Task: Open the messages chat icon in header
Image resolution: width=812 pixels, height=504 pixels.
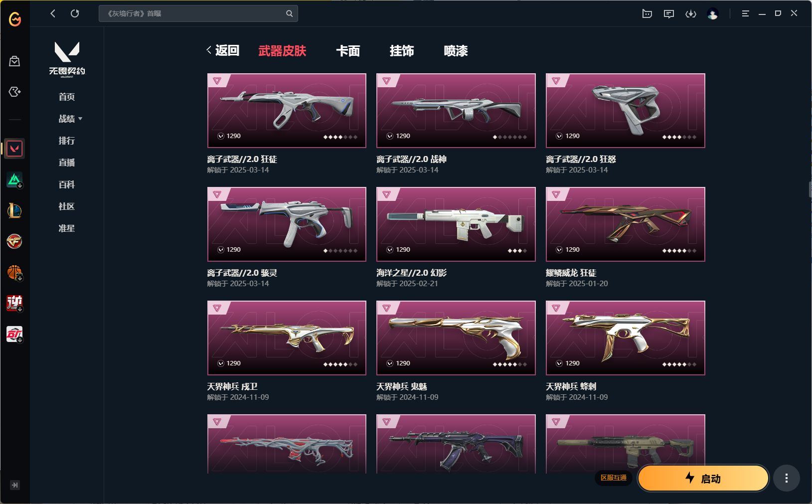Action: tap(669, 14)
